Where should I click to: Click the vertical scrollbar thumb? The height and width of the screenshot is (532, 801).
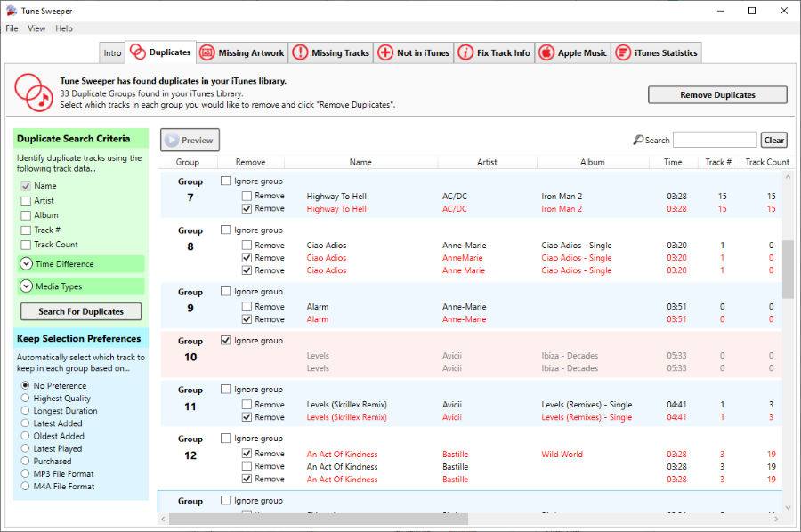point(788,269)
